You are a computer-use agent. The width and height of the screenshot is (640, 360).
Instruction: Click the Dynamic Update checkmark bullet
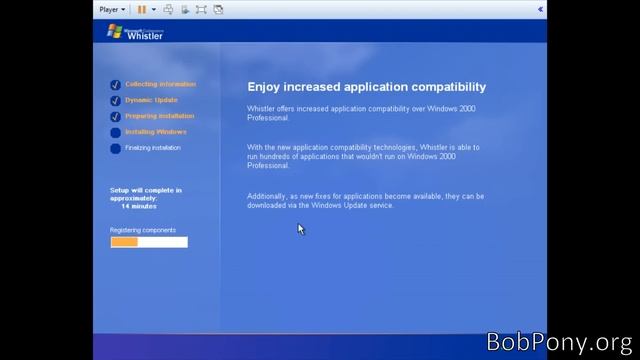pyautogui.click(x=116, y=101)
